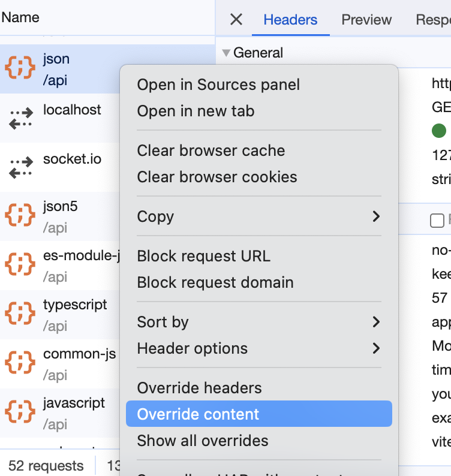
Task: Expand the Header options submenu
Action: (x=376, y=348)
